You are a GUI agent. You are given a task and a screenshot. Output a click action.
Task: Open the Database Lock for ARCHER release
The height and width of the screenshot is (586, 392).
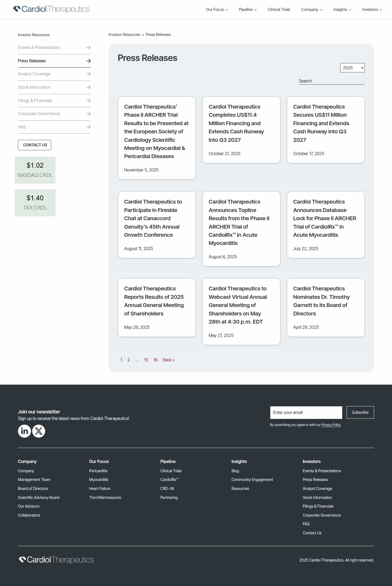pos(326,225)
